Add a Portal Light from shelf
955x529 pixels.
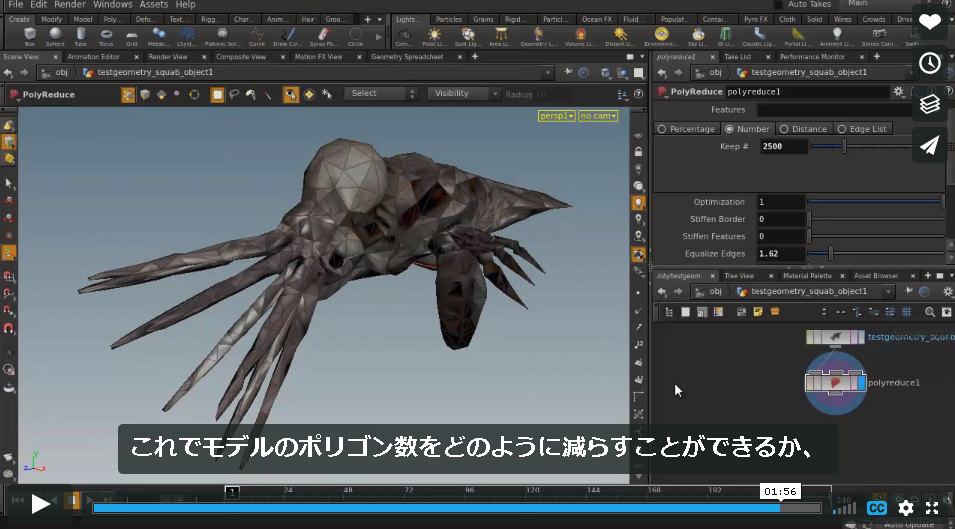797,36
